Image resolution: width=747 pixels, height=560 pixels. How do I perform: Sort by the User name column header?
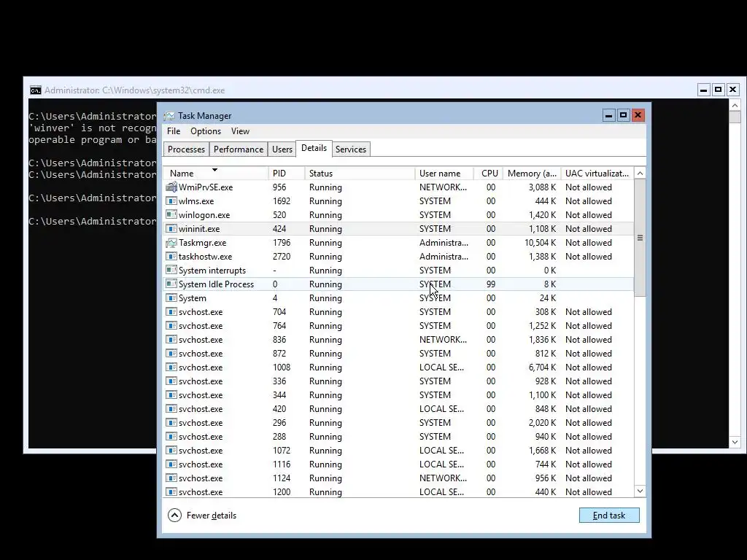point(444,174)
